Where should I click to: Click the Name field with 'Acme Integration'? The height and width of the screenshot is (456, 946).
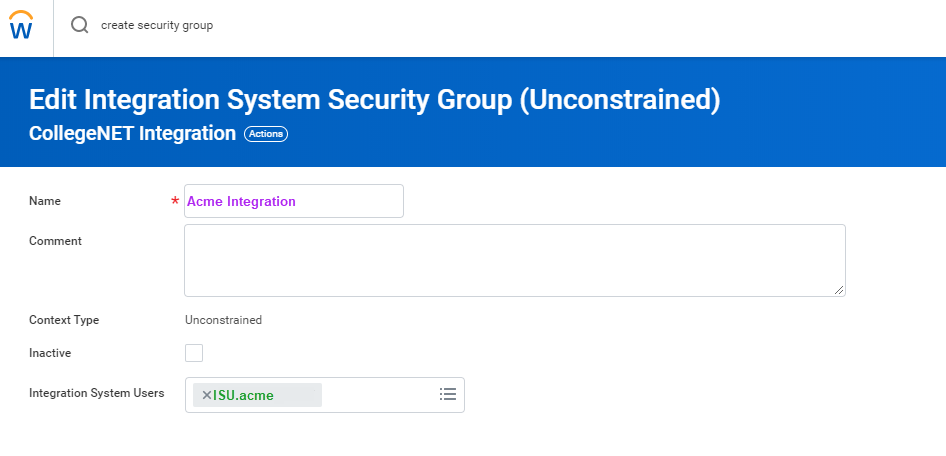click(x=294, y=201)
